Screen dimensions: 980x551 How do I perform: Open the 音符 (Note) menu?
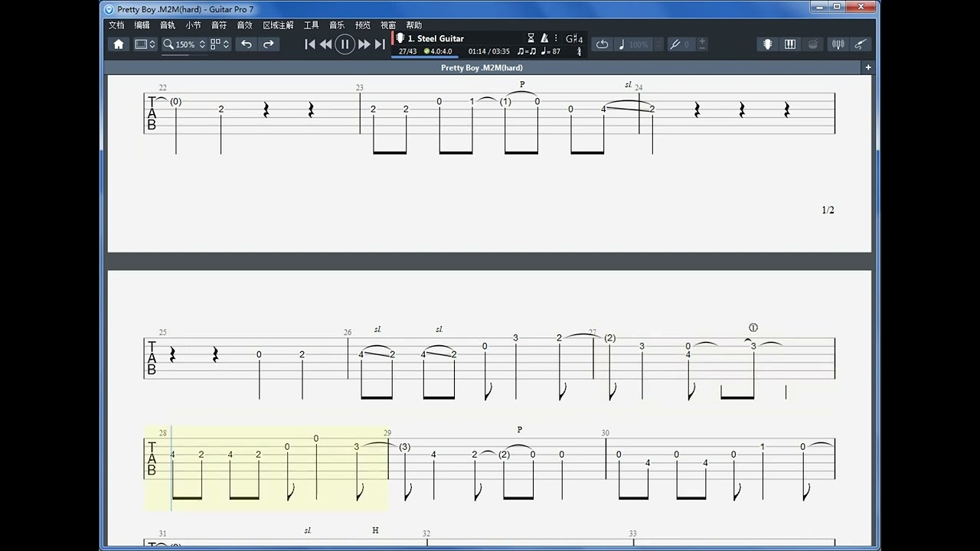(219, 25)
